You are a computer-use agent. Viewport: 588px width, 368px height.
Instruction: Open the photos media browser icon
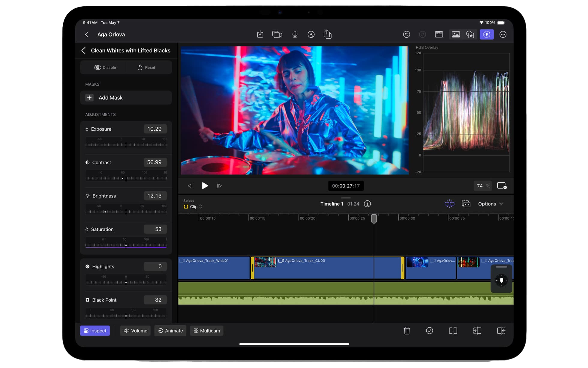tap(456, 34)
